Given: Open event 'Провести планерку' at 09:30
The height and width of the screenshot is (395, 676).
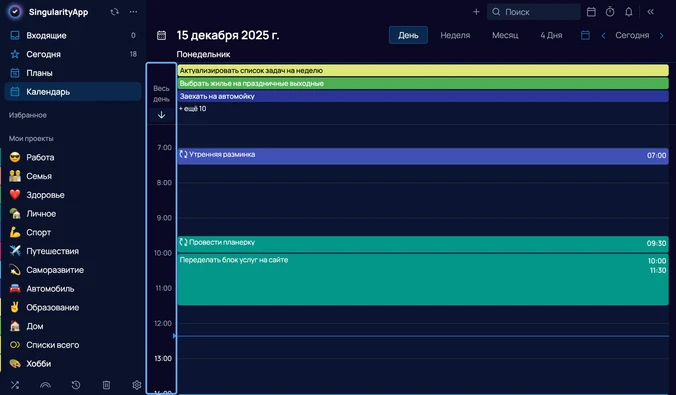Looking at the screenshot, I should [x=422, y=244].
